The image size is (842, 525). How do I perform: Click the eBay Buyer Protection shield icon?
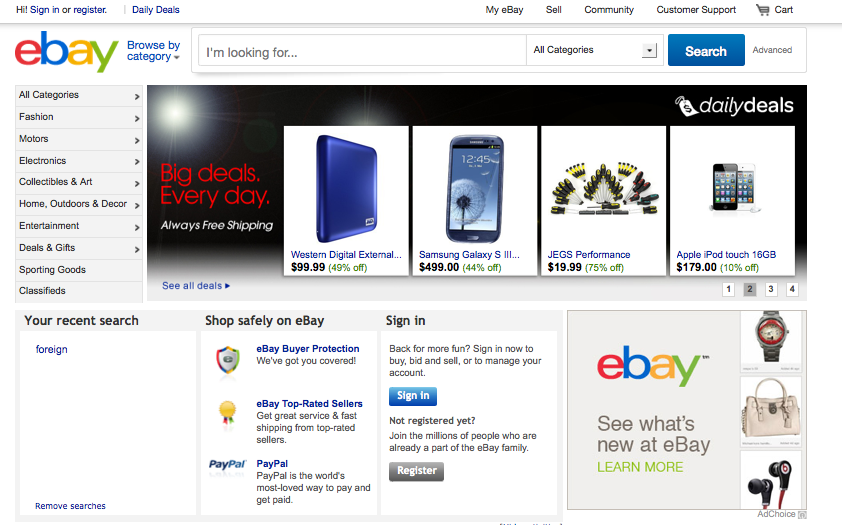point(228,360)
